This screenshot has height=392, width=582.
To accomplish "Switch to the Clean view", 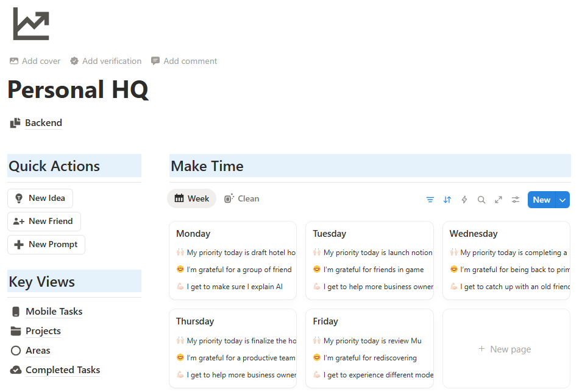I will pos(242,198).
